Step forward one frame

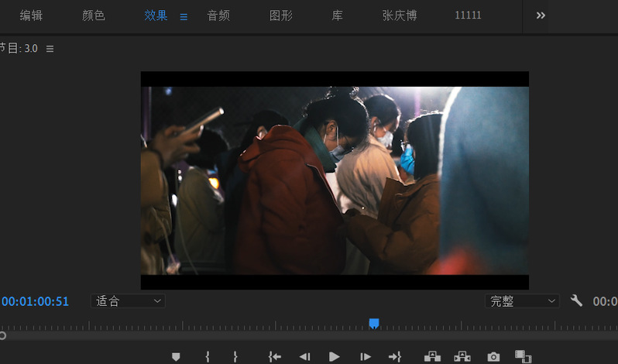tap(366, 356)
